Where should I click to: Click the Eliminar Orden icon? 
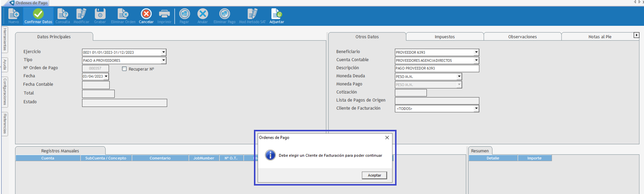pyautogui.click(x=123, y=14)
